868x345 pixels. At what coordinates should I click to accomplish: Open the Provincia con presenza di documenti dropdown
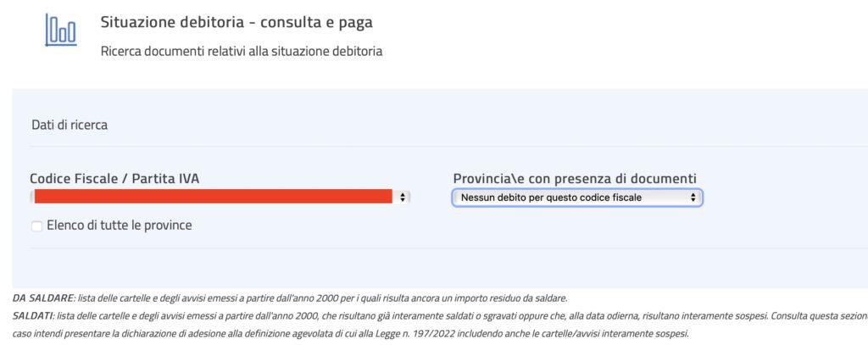577,198
